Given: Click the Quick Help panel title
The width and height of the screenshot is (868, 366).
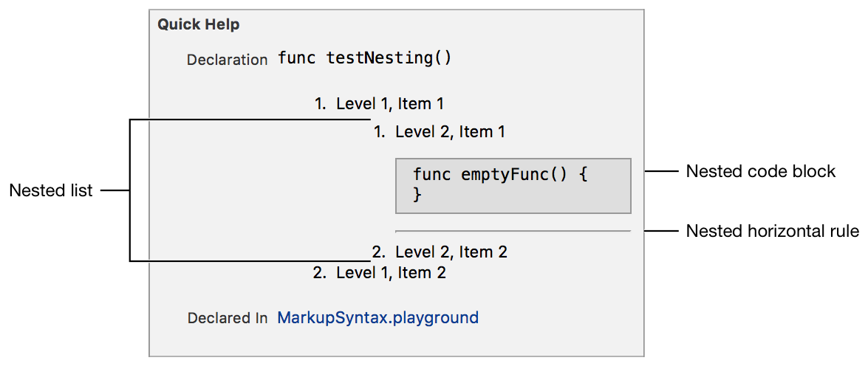Looking at the screenshot, I should tap(198, 24).
